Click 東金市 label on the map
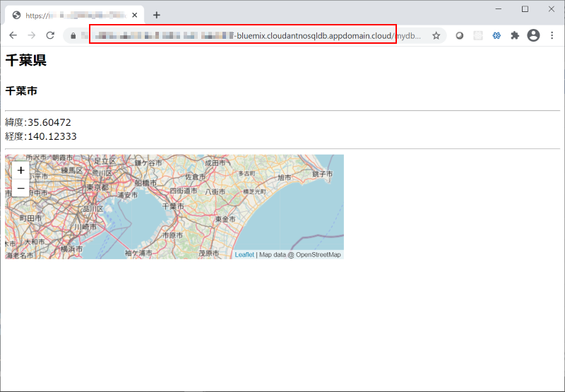The height and width of the screenshot is (392, 565). tap(225, 219)
